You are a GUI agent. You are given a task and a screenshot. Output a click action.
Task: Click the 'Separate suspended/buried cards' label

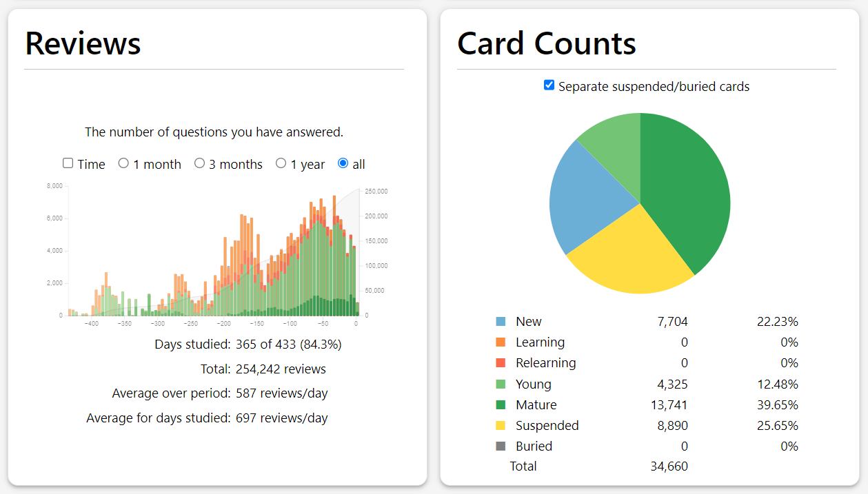point(654,87)
